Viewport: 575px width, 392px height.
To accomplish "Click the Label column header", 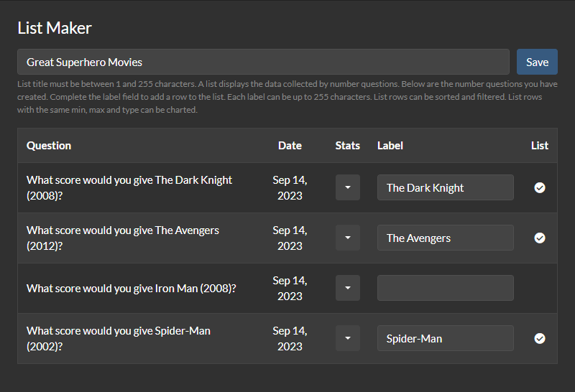I will (390, 145).
